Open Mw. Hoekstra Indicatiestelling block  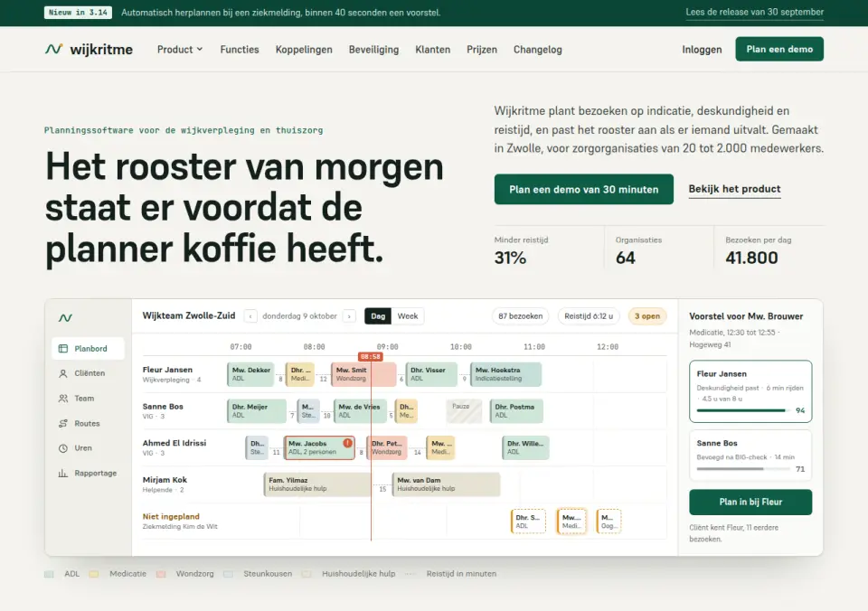coord(506,374)
